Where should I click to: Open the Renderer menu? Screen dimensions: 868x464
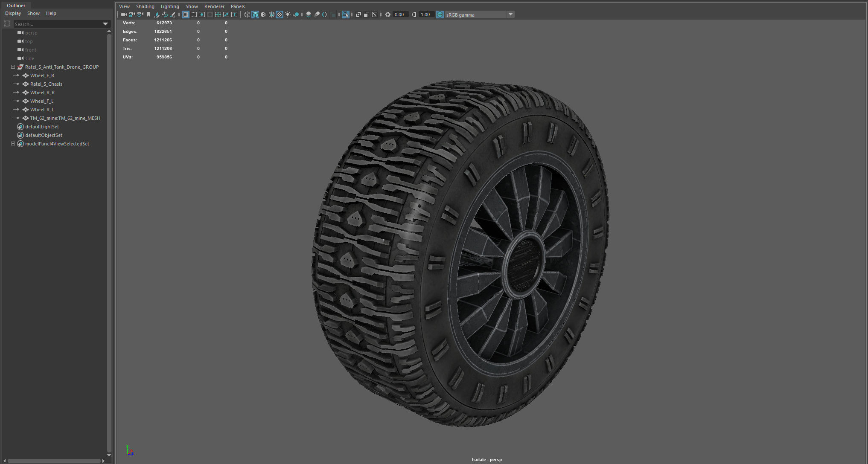pyautogui.click(x=214, y=6)
